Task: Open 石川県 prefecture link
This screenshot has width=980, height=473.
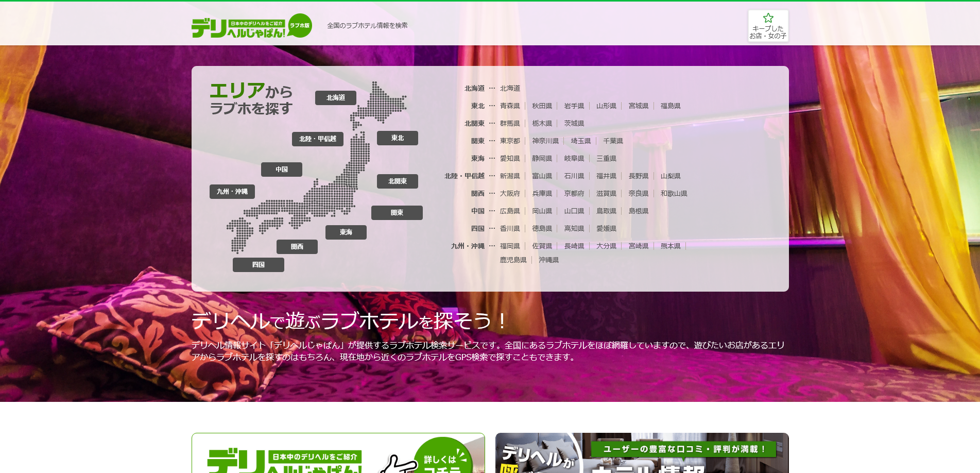Action: point(574,176)
